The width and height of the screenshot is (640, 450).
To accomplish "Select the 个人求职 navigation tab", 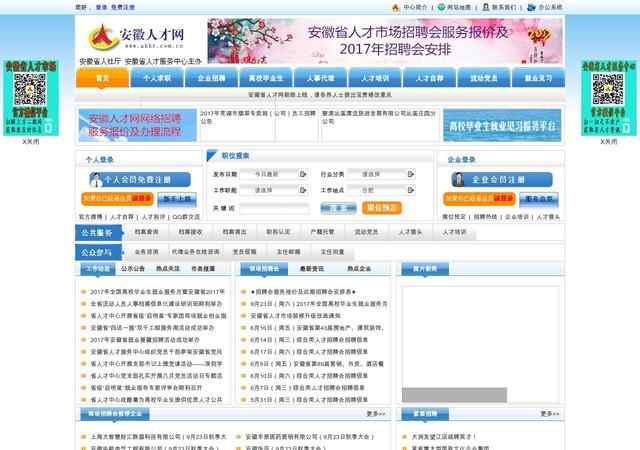I will coord(157,77).
